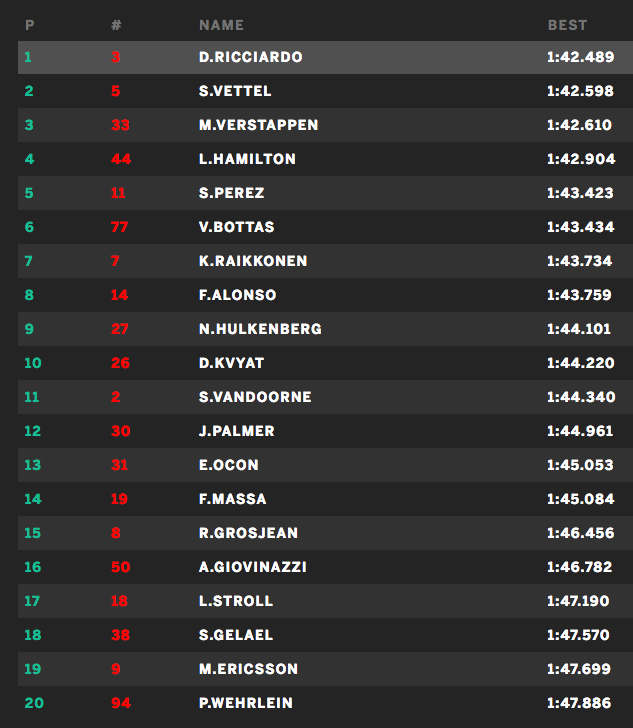The width and height of the screenshot is (633, 728).
Task: Click car number 38 for S.GELAEL
Action: coord(121,635)
